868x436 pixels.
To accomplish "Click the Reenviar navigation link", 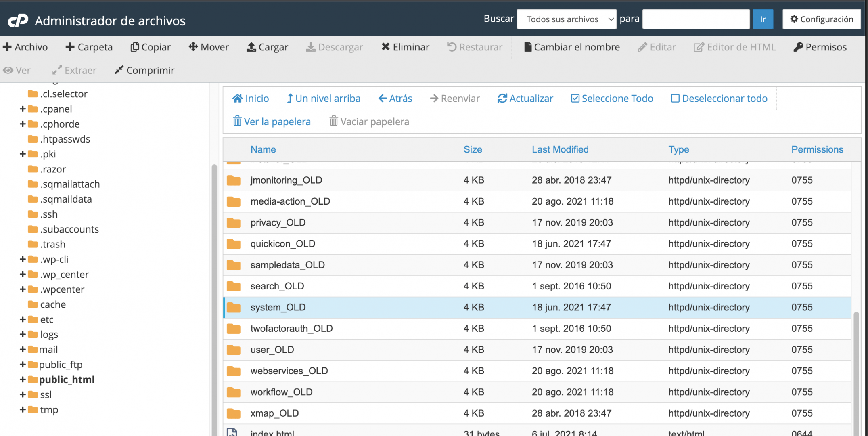I will tap(455, 99).
